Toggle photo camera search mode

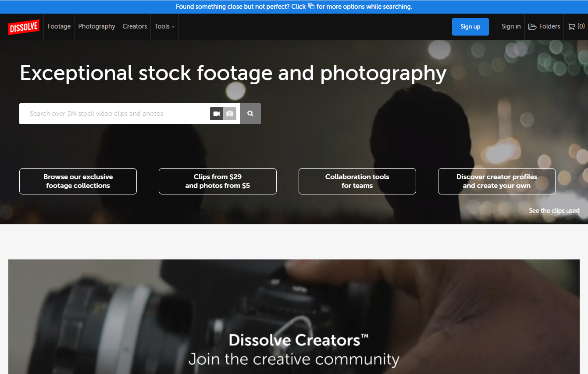[230, 114]
